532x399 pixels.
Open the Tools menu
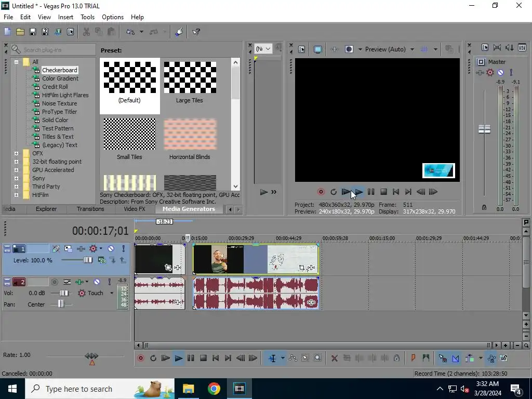[x=87, y=17]
